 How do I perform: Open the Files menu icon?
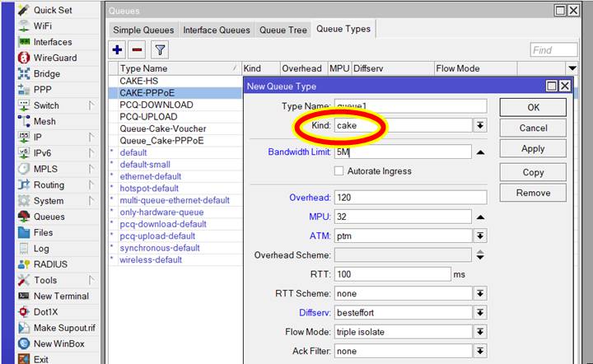pos(24,232)
